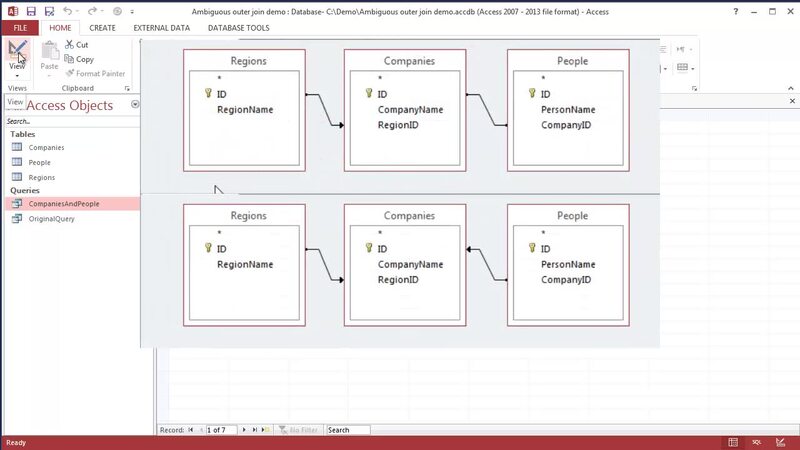This screenshot has height=450, width=800.
Task: Open the FILE menu
Action: pos(20,28)
